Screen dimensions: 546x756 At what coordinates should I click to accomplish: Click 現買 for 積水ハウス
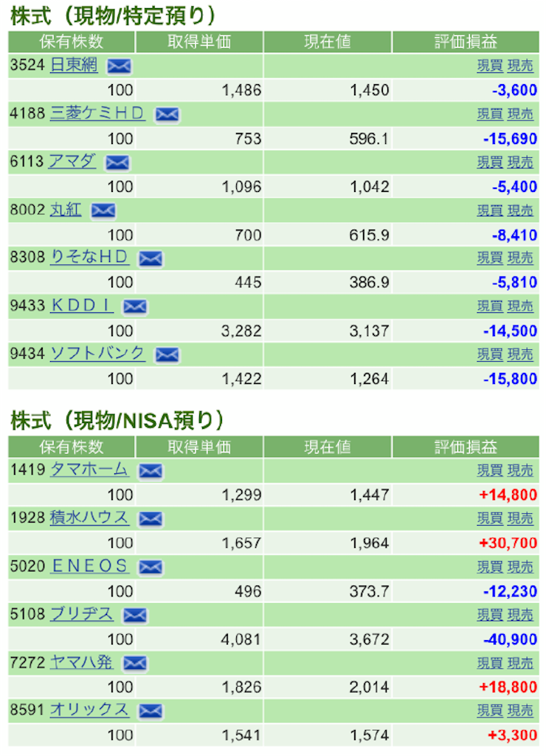pyautogui.click(x=490, y=518)
